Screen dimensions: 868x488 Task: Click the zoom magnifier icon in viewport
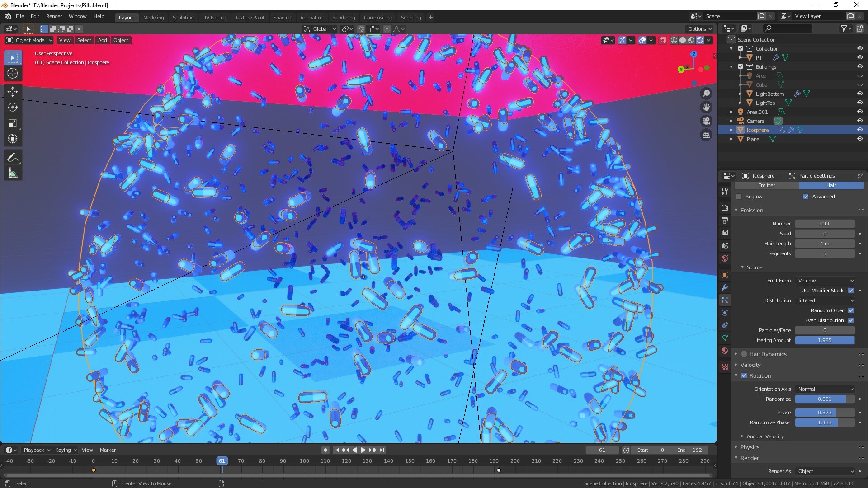(x=706, y=93)
